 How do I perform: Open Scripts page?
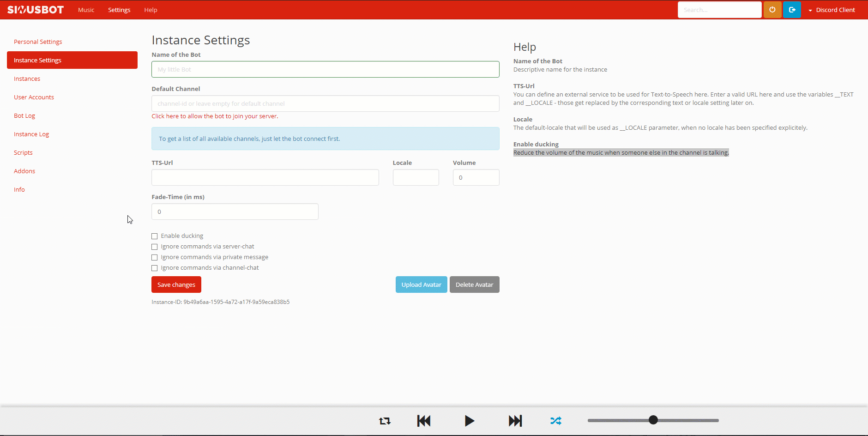pos(72,152)
